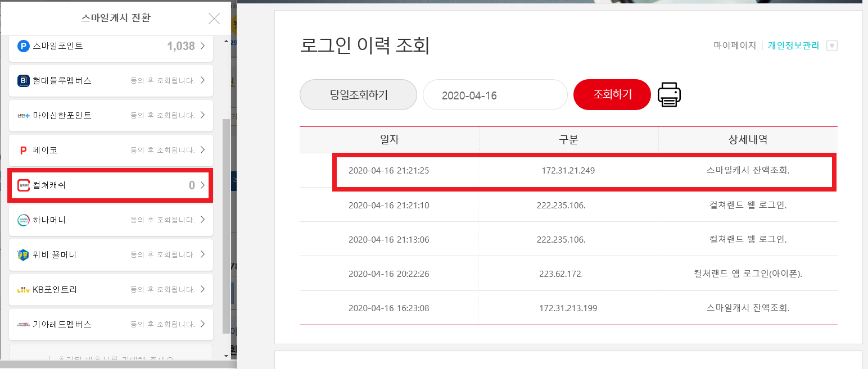This screenshot has height=369, width=868.
Task: Click the 하나머니 round logo icon
Action: (23, 220)
